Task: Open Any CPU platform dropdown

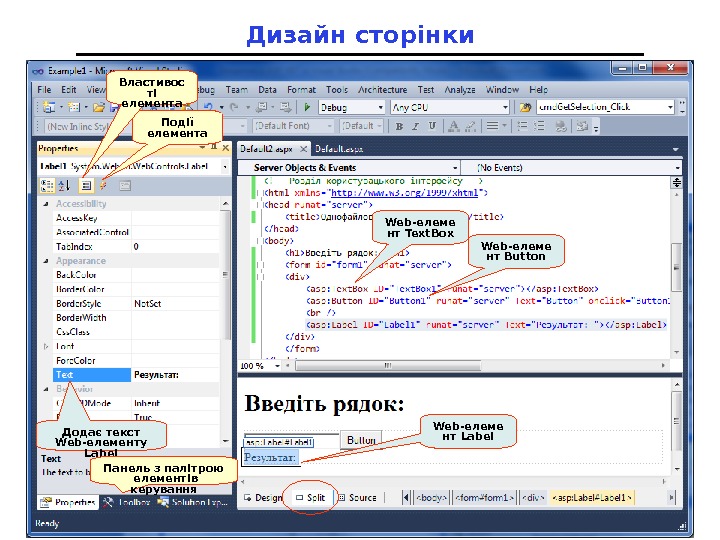Action: [x=505, y=107]
